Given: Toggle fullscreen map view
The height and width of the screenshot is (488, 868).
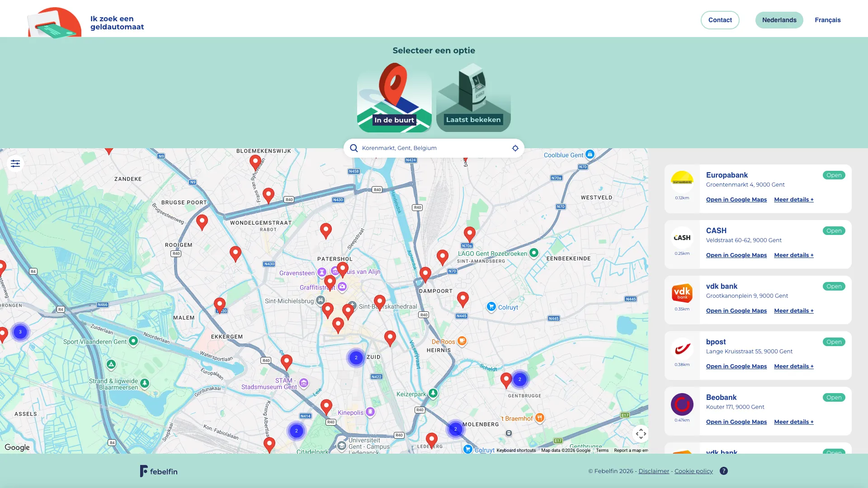Looking at the screenshot, I should [641, 434].
